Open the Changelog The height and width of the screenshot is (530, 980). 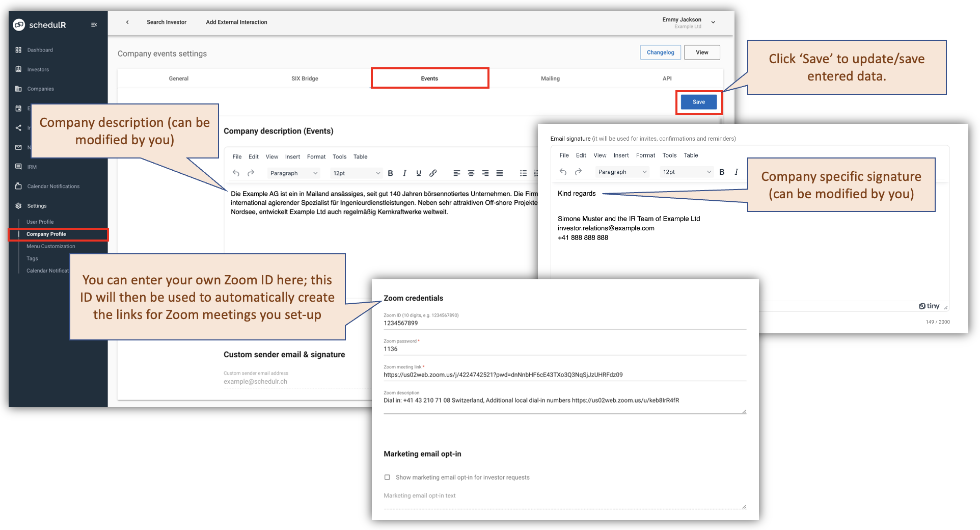(x=660, y=52)
